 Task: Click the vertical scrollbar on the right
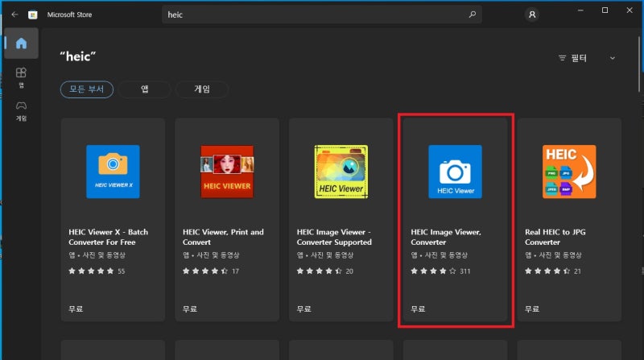point(639,64)
